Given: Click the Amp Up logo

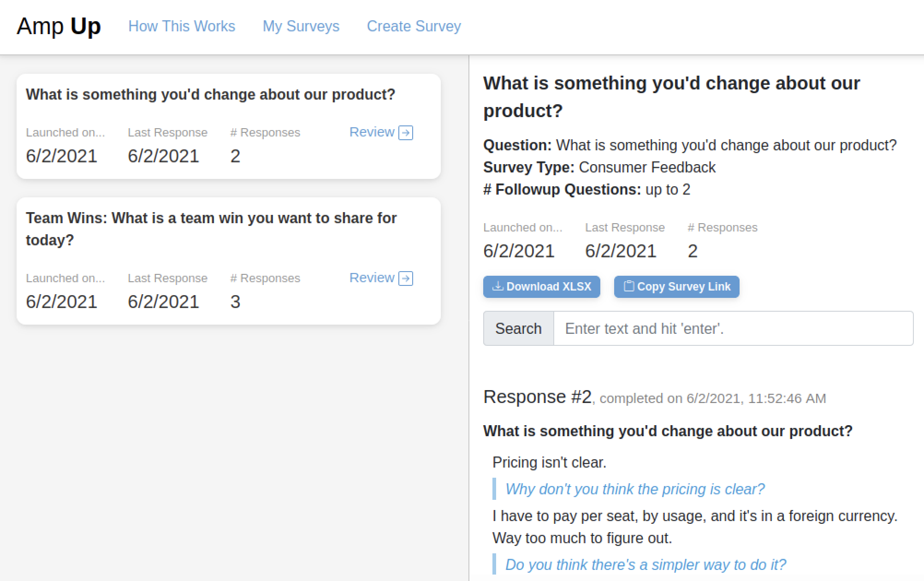Looking at the screenshot, I should (59, 26).
